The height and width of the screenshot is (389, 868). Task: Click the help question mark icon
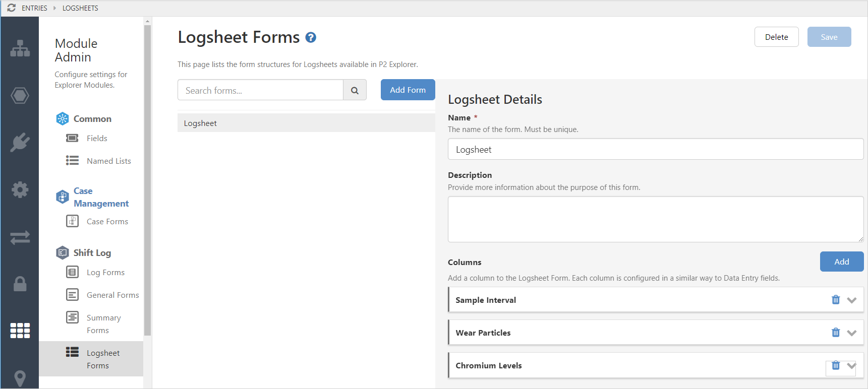coord(311,38)
